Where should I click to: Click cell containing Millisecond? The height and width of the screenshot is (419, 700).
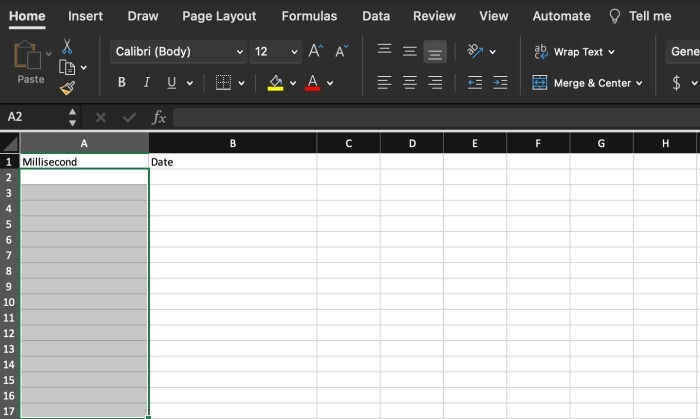(x=84, y=162)
